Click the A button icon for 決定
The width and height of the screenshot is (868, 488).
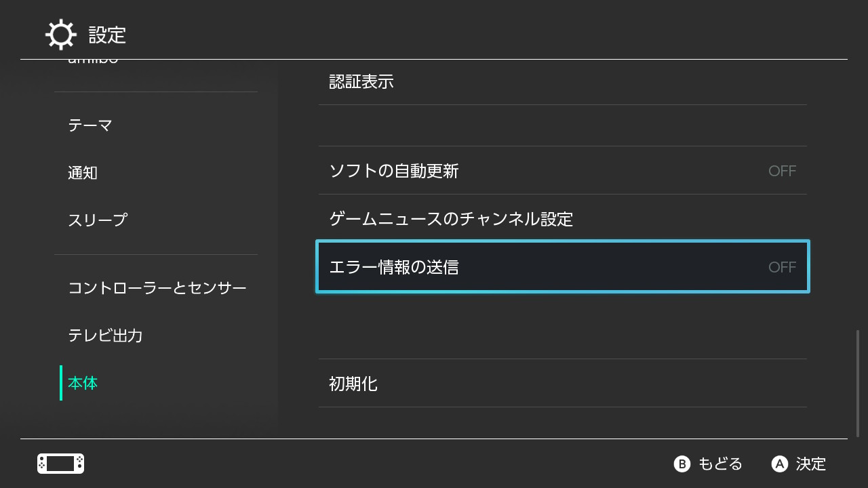click(x=780, y=464)
